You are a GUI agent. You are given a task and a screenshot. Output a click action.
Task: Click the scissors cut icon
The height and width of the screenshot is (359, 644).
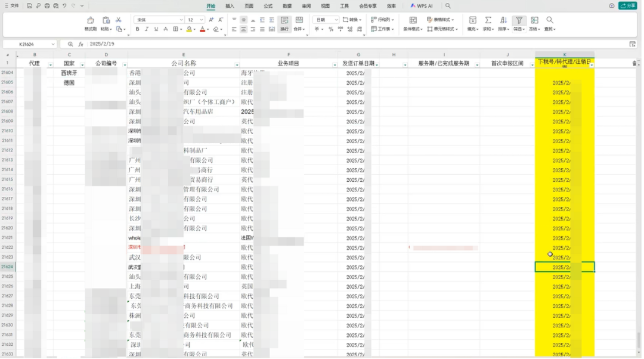tap(119, 20)
